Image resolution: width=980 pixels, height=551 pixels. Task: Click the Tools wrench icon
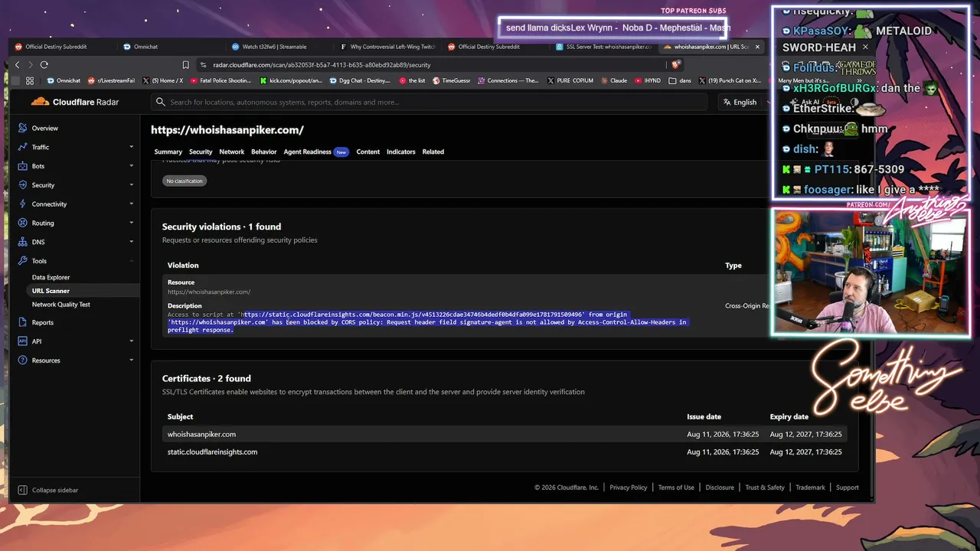22,261
